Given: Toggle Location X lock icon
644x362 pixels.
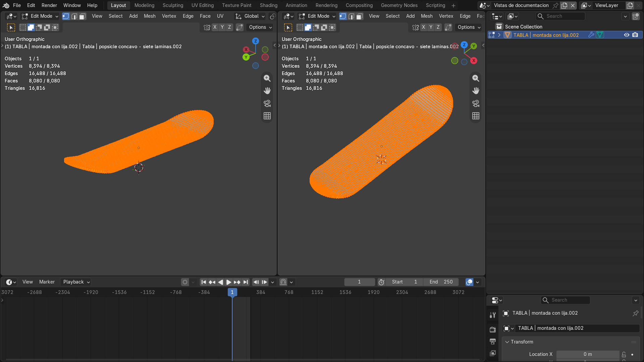Looking at the screenshot, I should click(624, 354).
